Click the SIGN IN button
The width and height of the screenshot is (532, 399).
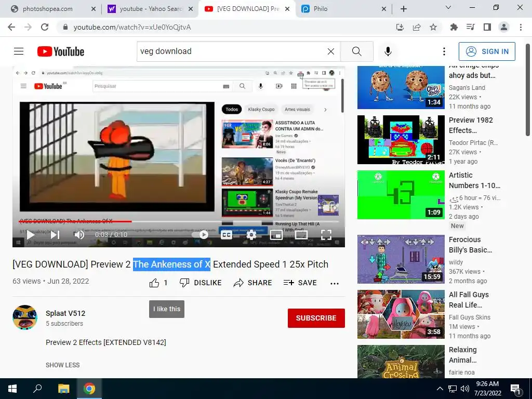click(x=486, y=51)
